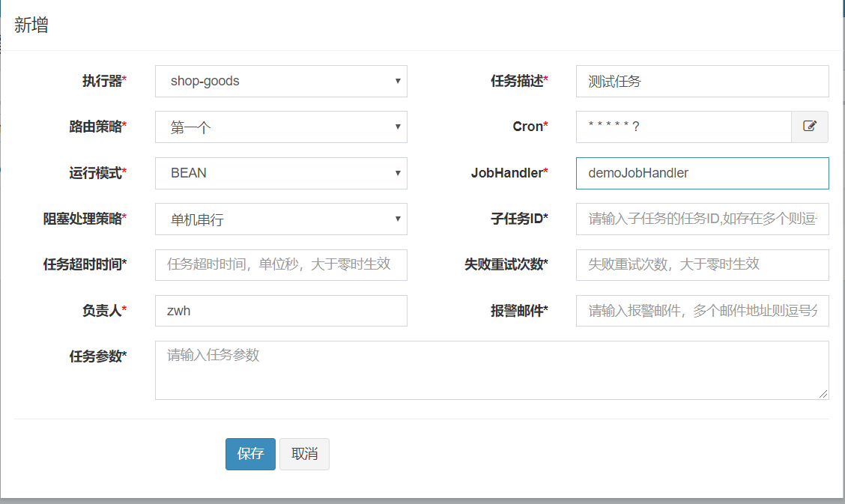Focus the 任务描述 field containing 测试任务
Viewport: 845px width, 504px height.
coord(702,82)
